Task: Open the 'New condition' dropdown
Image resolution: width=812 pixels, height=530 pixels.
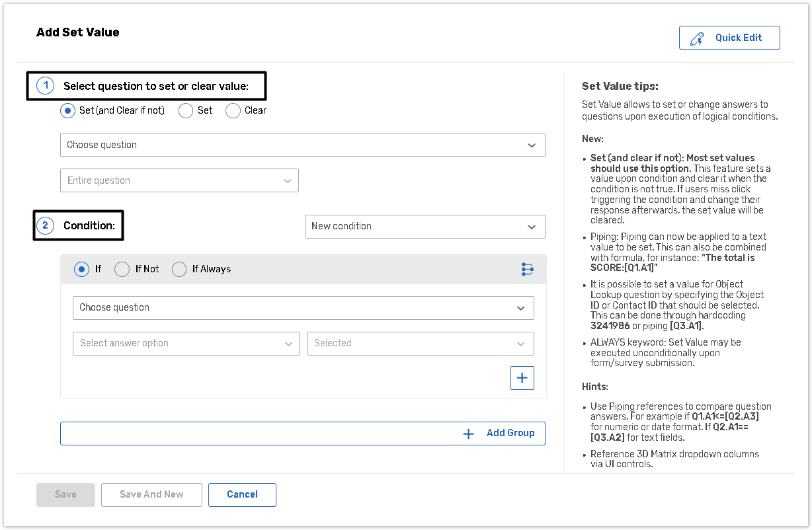Action: pyautogui.click(x=425, y=227)
